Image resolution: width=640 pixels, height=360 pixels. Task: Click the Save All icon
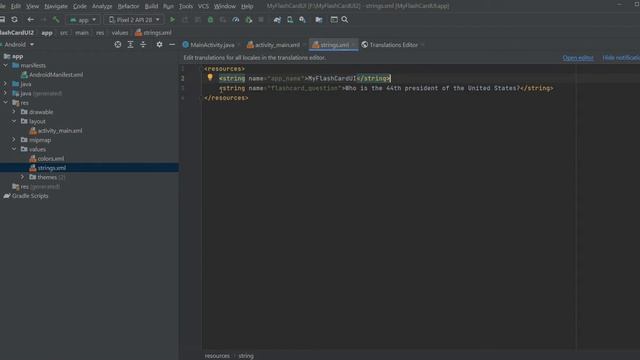(2, 20)
